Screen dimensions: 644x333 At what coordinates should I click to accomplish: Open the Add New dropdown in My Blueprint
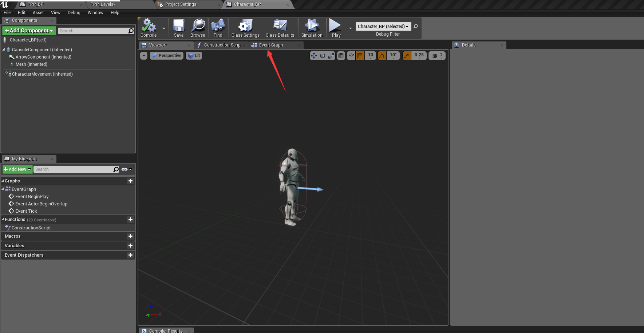(17, 169)
